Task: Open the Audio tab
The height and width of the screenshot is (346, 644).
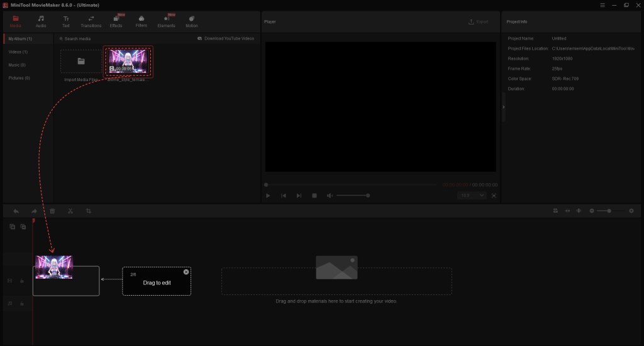Action: [41, 21]
